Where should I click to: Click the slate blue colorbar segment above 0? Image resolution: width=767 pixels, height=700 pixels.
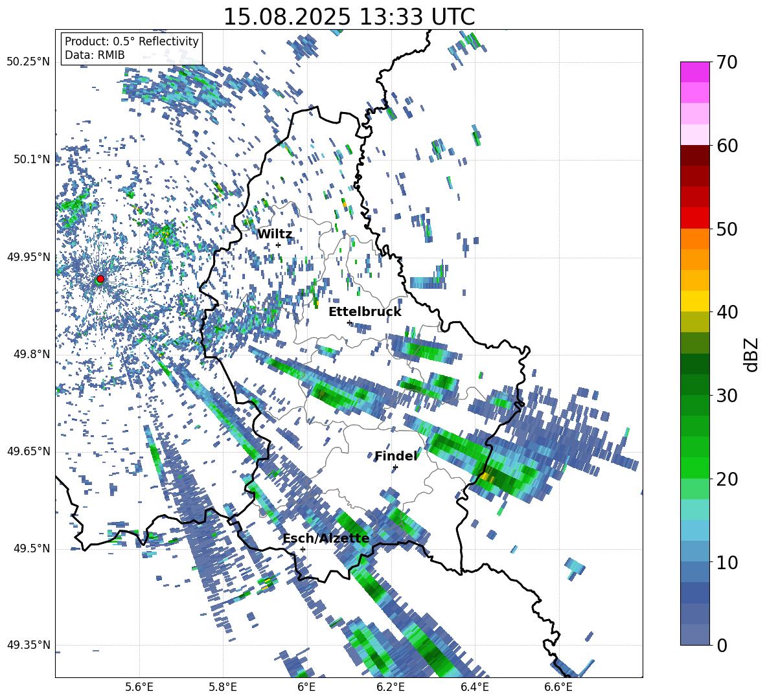[x=694, y=635]
